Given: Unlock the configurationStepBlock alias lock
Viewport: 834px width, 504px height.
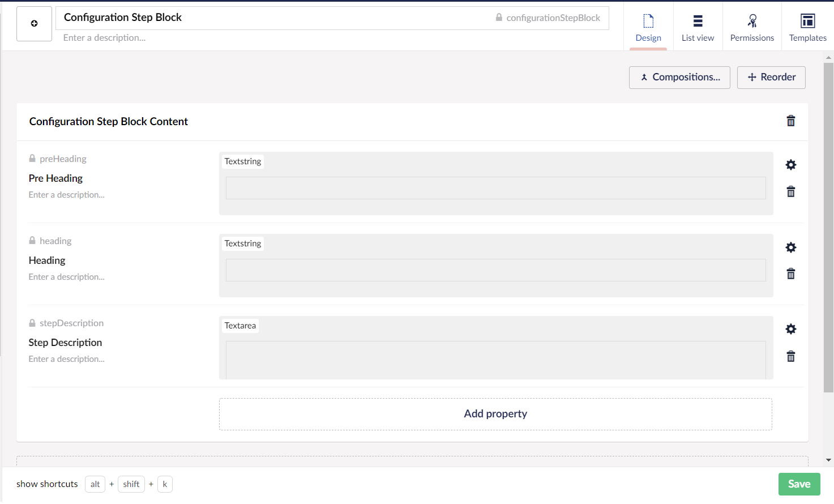Looking at the screenshot, I should coord(499,18).
